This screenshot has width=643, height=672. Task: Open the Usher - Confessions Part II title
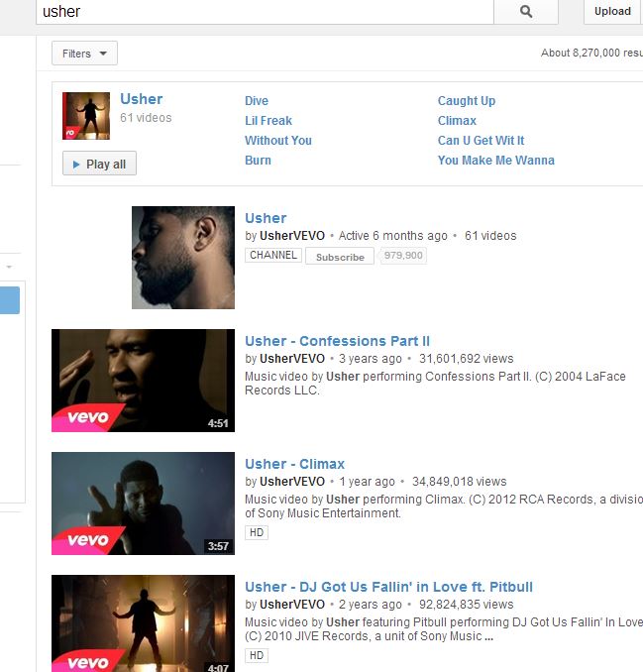tap(337, 341)
